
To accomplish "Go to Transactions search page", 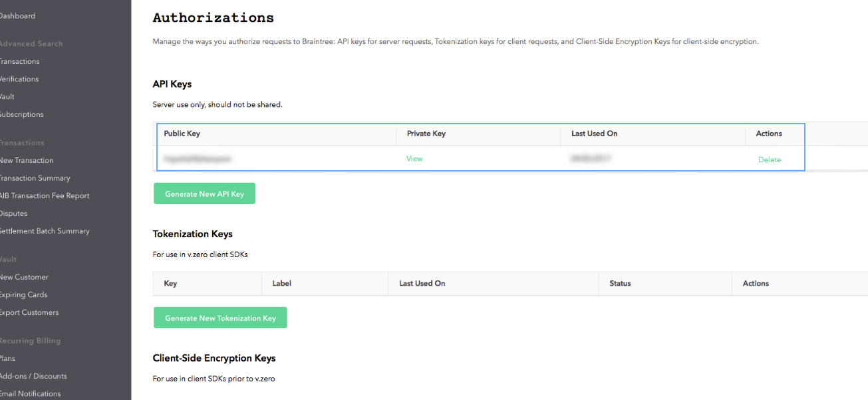I will coord(20,61).
